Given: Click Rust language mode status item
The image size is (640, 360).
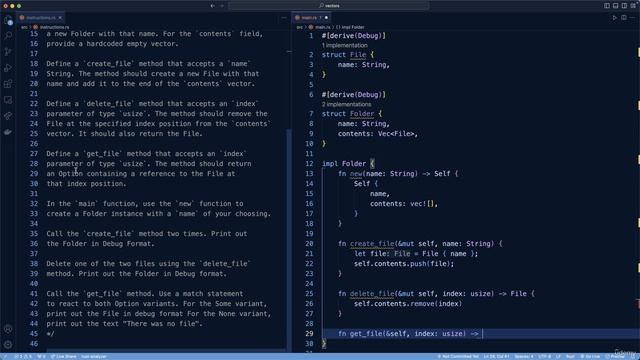Looking at the screenshot, I should [x=570, y=356].
